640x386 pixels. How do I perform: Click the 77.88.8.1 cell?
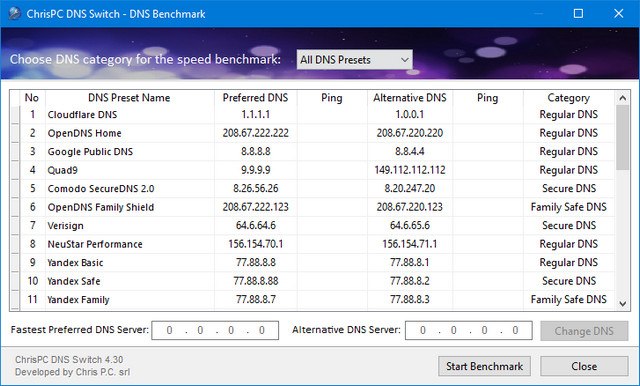point(410,262)
